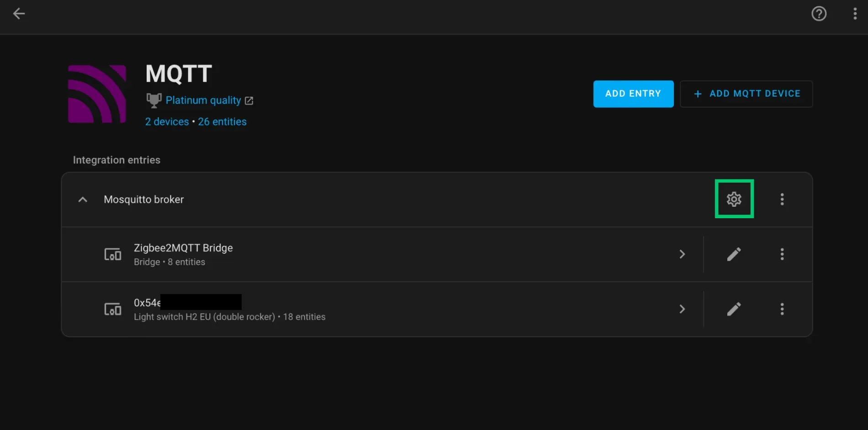Image resolution: width=868 pixels, height=430 pixels.
Task: Click the device icon next to the 0x54 device
Action: (112, 309)
